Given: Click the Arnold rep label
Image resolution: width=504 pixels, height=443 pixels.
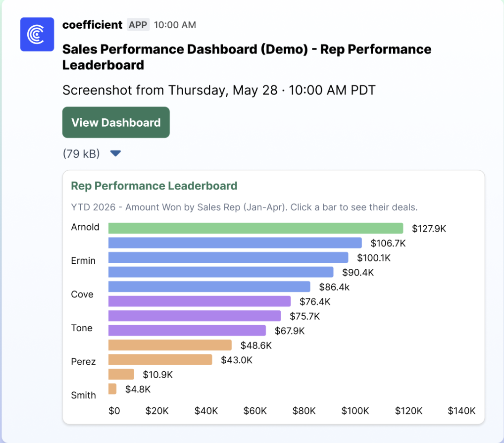Looking at the screenshot, I should (85, 227).
